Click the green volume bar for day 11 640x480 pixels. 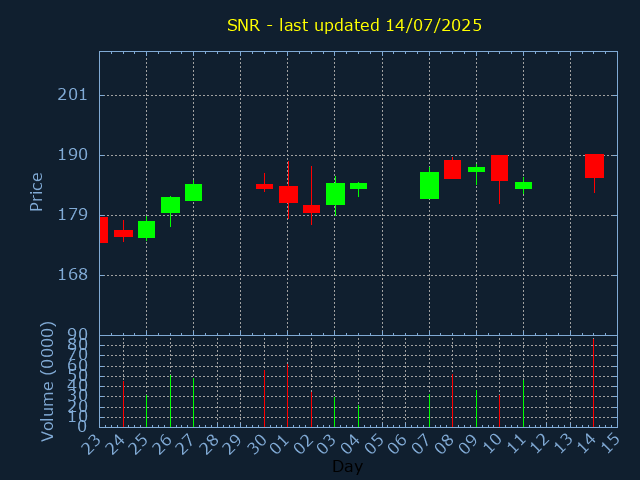click(x=523, y=403)
